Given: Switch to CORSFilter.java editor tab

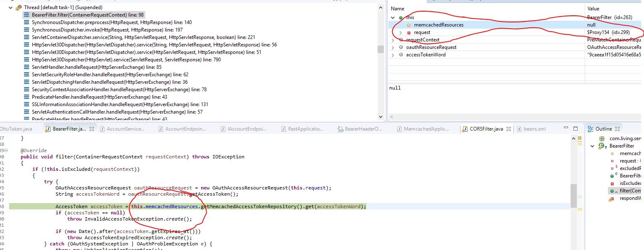Looking at the screenshot, I should pos(486,129).
